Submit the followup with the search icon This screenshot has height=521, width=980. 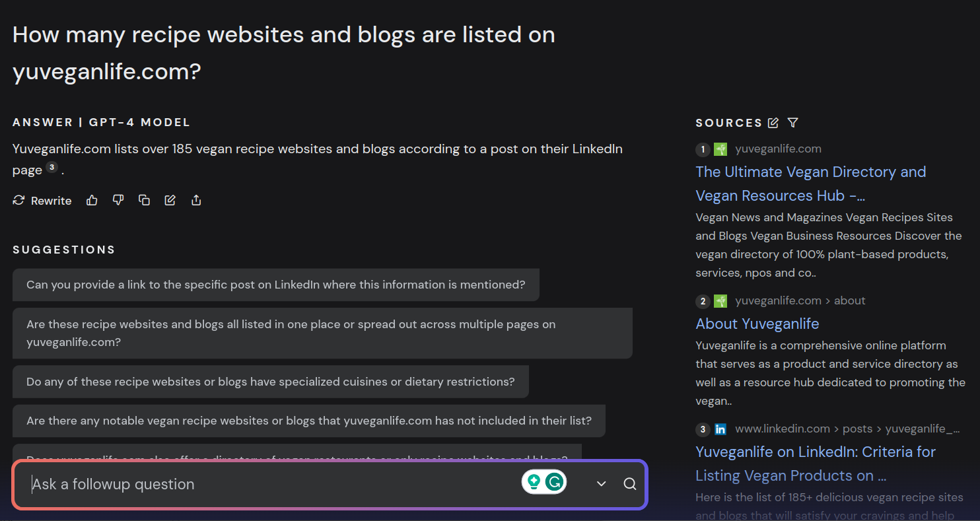tap(630, 484)
